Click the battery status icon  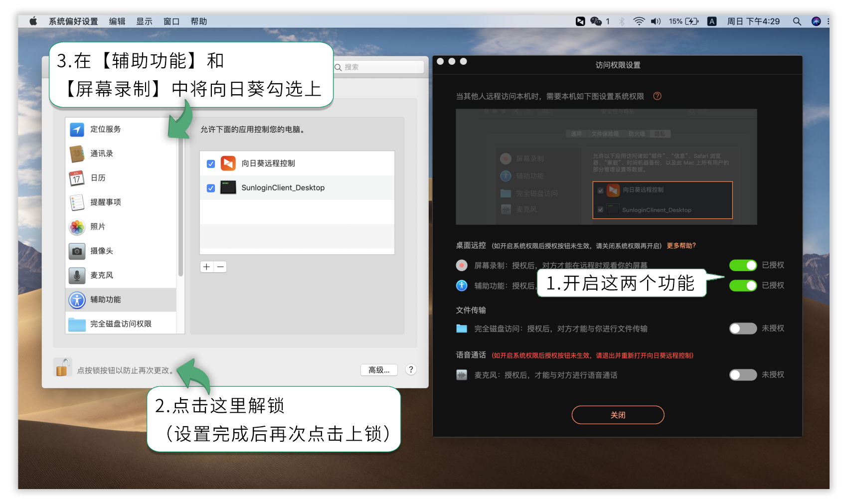tap(692, 21)
